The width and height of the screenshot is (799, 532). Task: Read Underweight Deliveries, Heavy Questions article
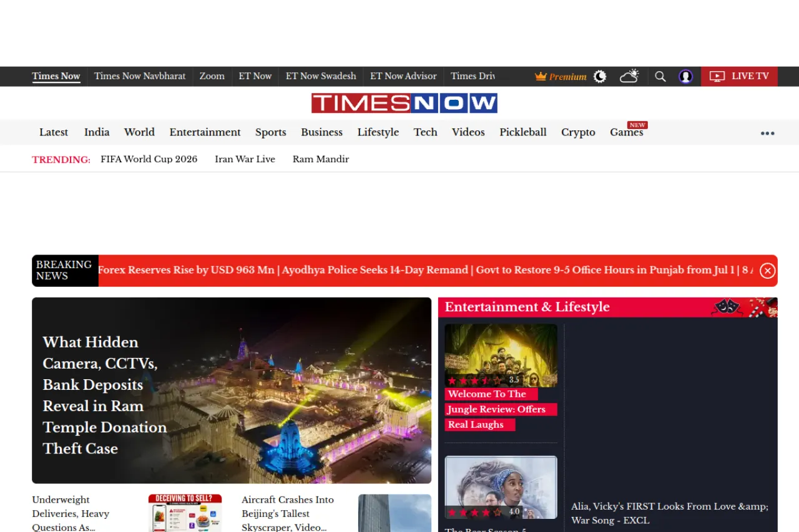pos(71,513)
